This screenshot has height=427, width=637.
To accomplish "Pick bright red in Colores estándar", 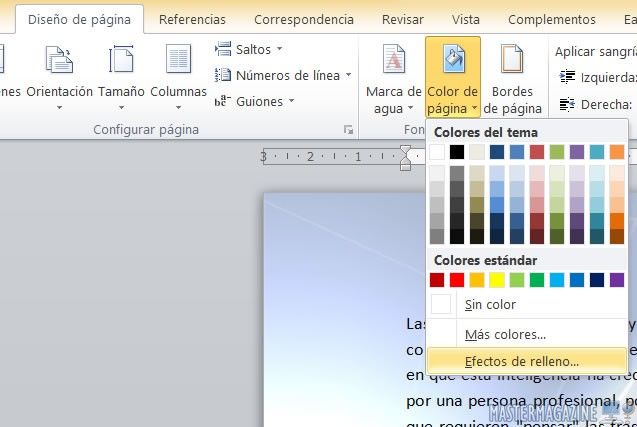I will click(x=457, y=280).
